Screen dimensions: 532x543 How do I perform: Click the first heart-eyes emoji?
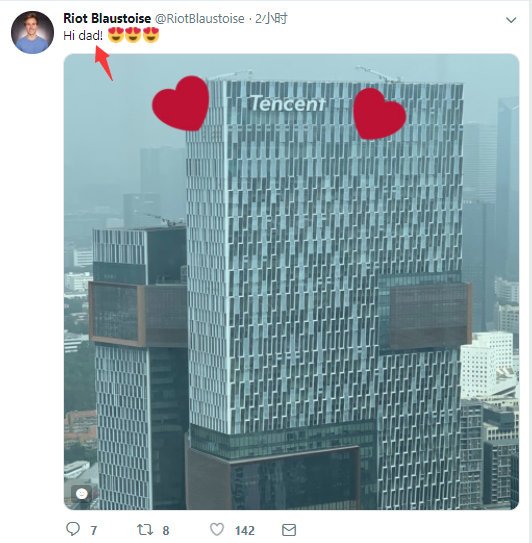click(116, 35)
